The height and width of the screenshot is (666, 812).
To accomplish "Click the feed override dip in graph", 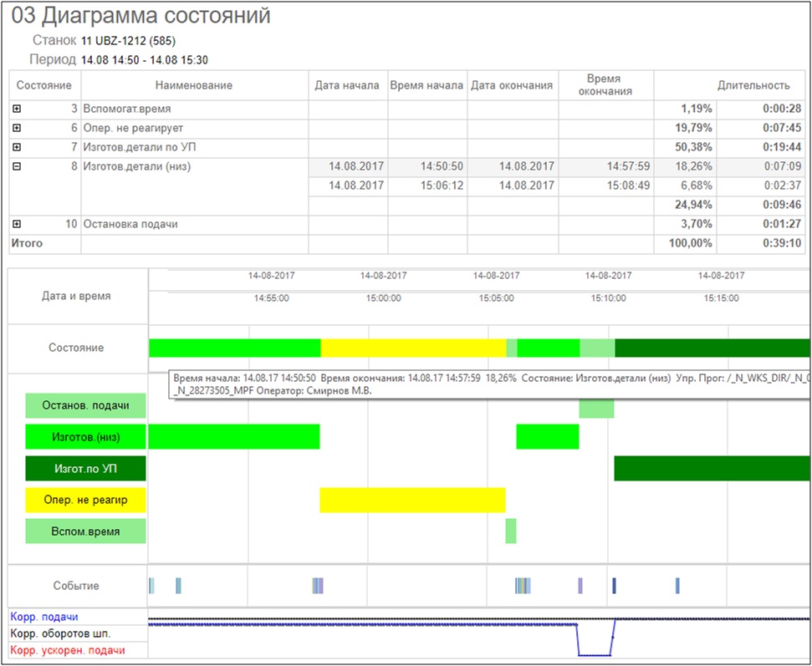I will (595, 654).
